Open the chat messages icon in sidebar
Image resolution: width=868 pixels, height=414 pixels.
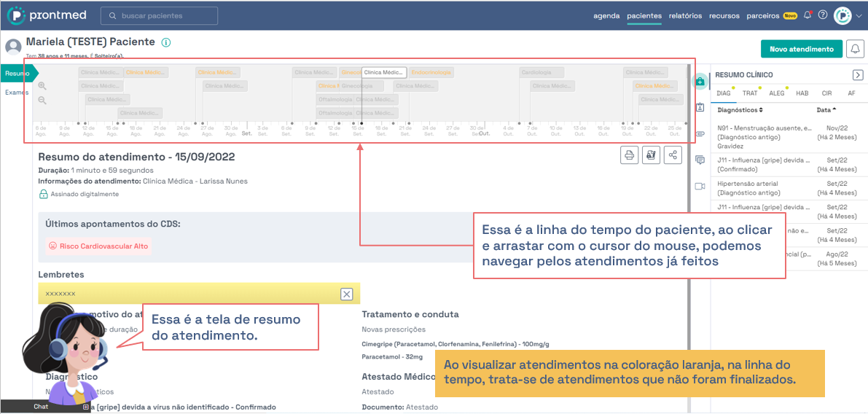pyautogui.click(x=700, y=160)
